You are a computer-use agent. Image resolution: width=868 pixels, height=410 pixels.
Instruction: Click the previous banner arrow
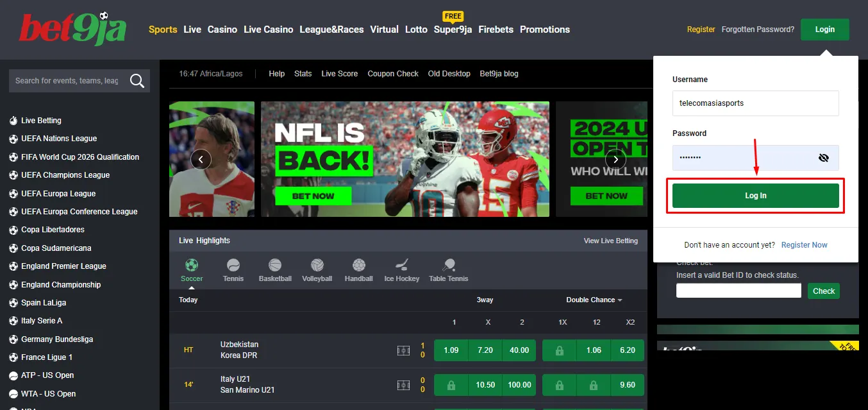pos(201,158)
